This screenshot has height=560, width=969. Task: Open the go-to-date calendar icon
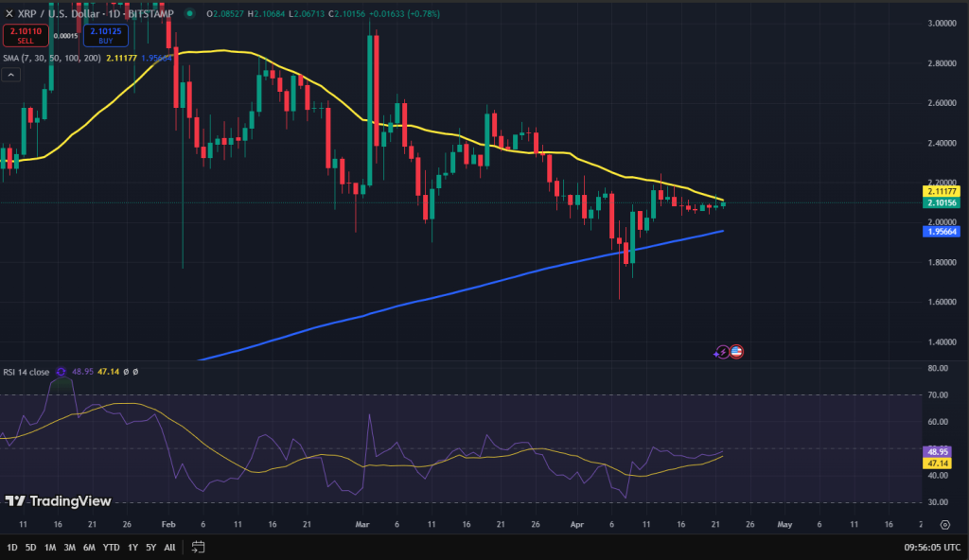point(198,547)
